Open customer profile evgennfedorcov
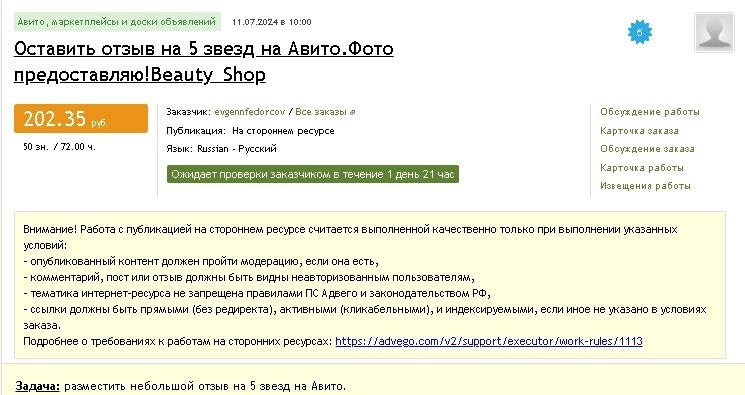This screenshot has width=745, height=395. (249, 112)
